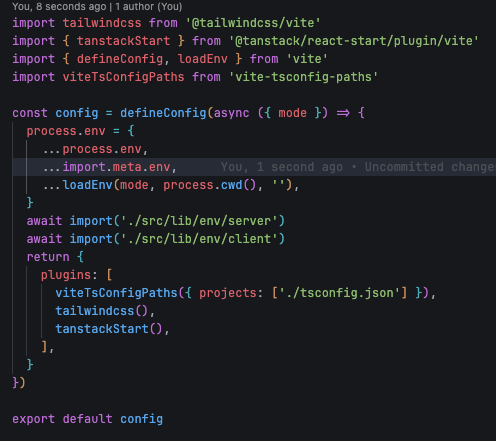Click the './src/lib/env/client' import path

tap(199, 239)
